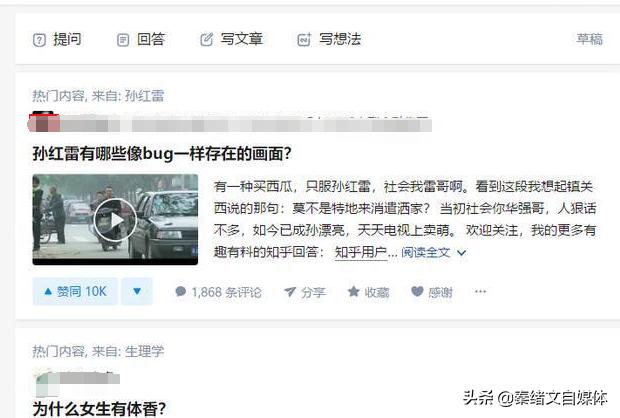The image size is (620, 418).
Task: Click the 知乎用户 link in answer text
Action: (x=361, y=252)
